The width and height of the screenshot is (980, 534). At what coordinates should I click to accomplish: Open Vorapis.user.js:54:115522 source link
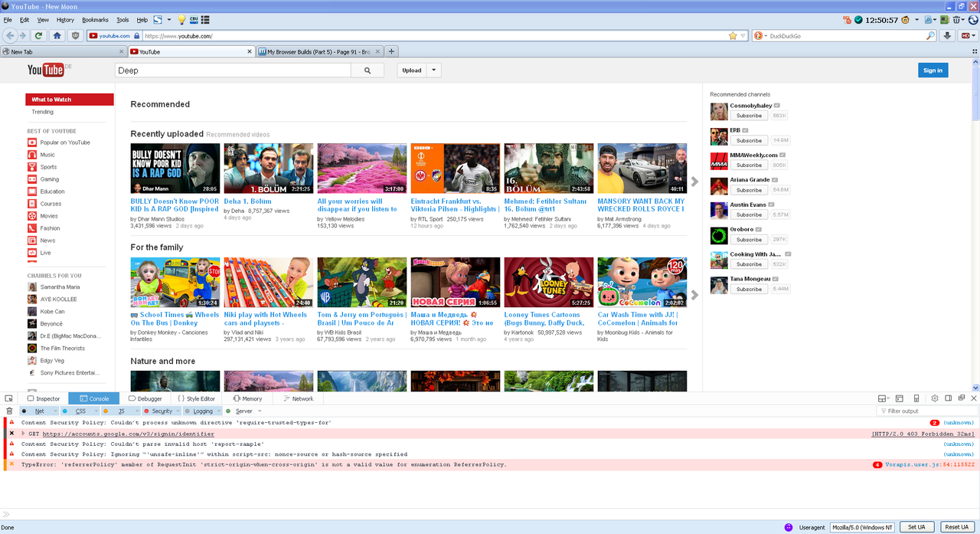(929, 464)
